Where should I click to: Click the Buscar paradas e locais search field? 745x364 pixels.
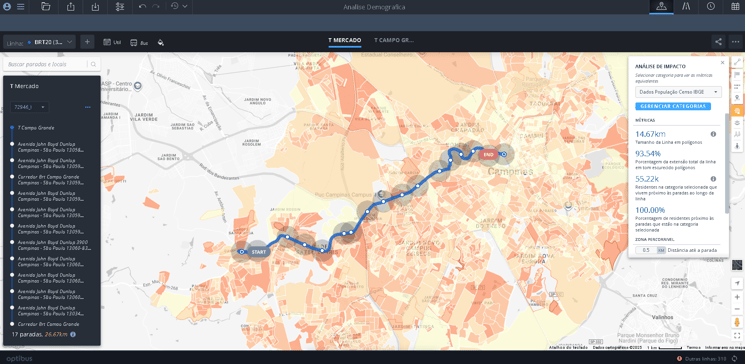pyautogui.click(x=46, y=64)
